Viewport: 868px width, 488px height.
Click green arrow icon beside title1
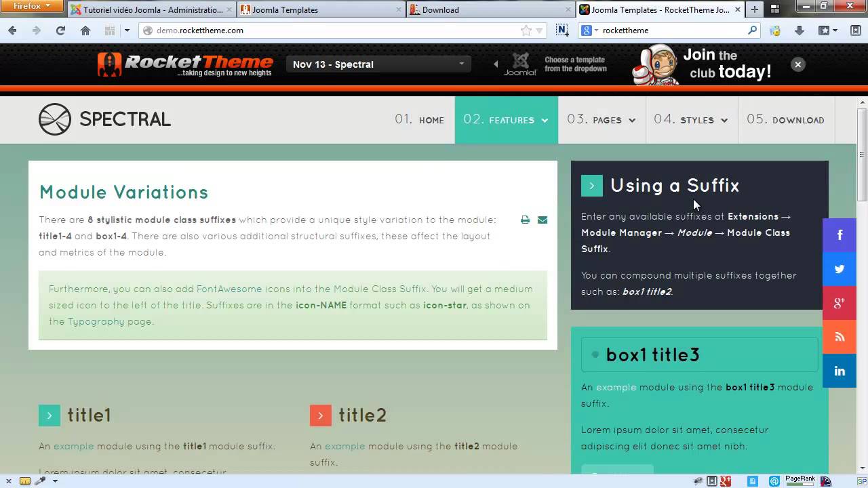pos(50,415)
